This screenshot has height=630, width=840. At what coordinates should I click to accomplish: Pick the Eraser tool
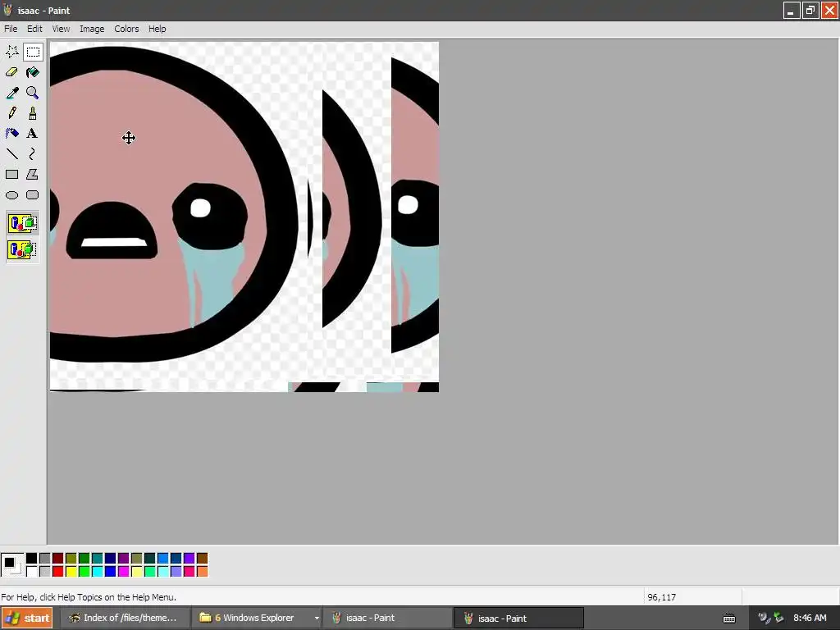point(11,72)
